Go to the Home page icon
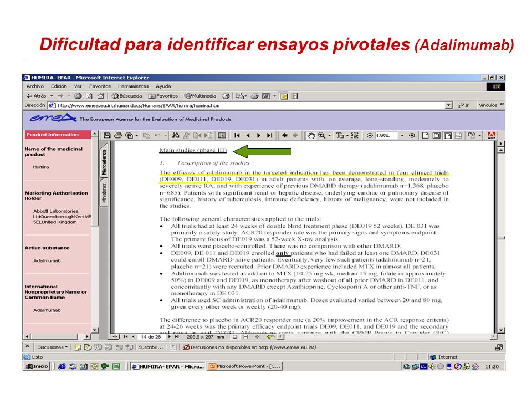This screenshot has width=532, height=399. tap(100, 96)
